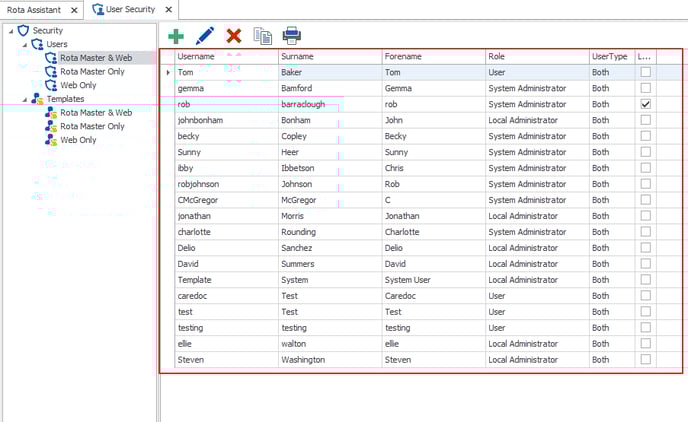
Task: Toggle the checkbox in Tom Baker's row
Action: [x=645, y=72]
